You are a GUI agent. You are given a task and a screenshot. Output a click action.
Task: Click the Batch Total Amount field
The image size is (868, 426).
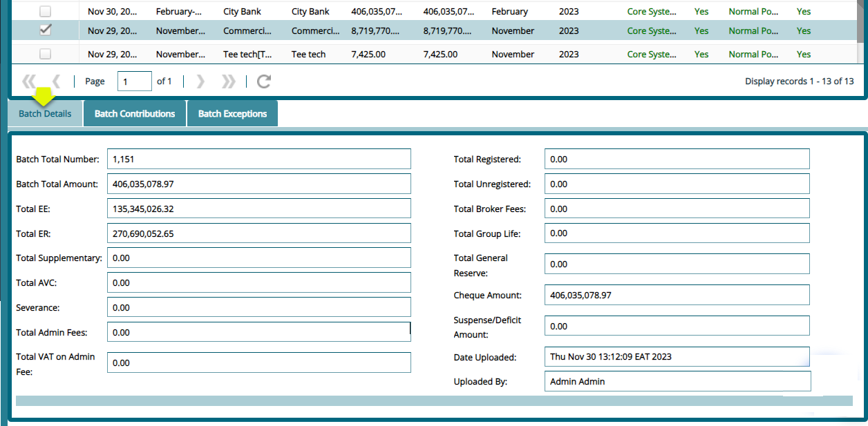258,183
